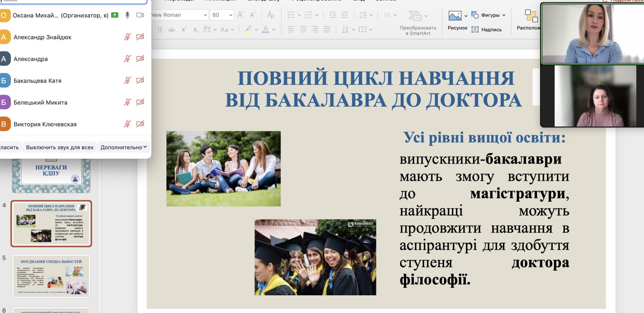644x313 pixels.
Task: Expand the highlight color dropdown arrow
Action: point(256,30)
